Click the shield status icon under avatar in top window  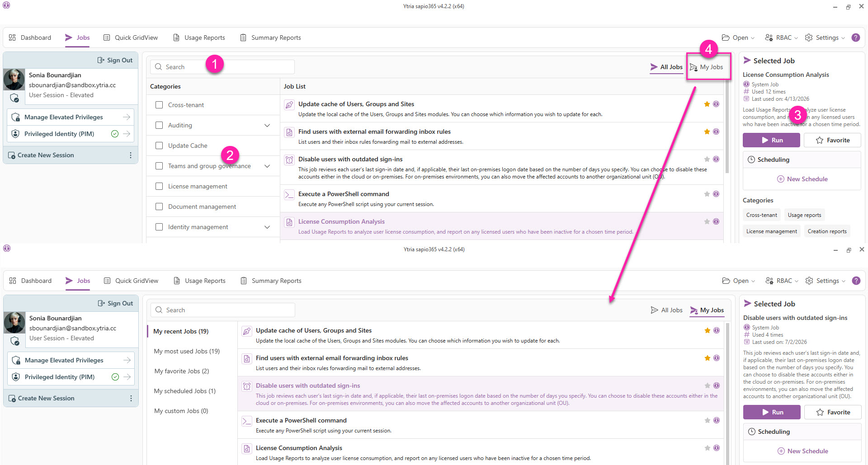point(14,98)
